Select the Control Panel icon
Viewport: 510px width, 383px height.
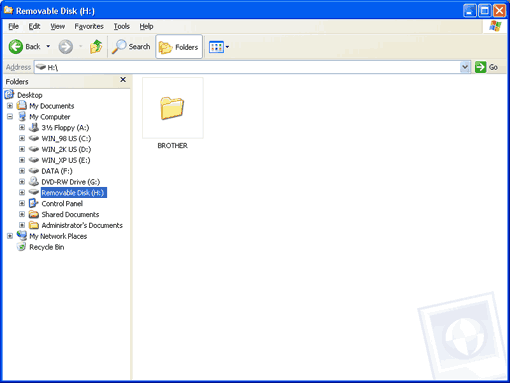(x=34, y=203)
